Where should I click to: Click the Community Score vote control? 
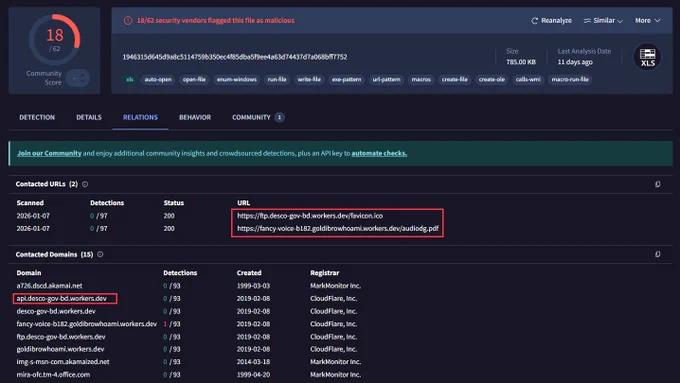point(78,78)
